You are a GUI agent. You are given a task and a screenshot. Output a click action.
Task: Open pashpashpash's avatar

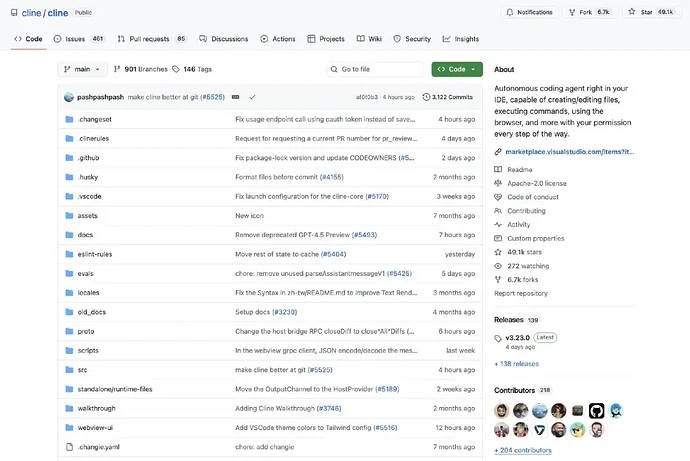68,97
